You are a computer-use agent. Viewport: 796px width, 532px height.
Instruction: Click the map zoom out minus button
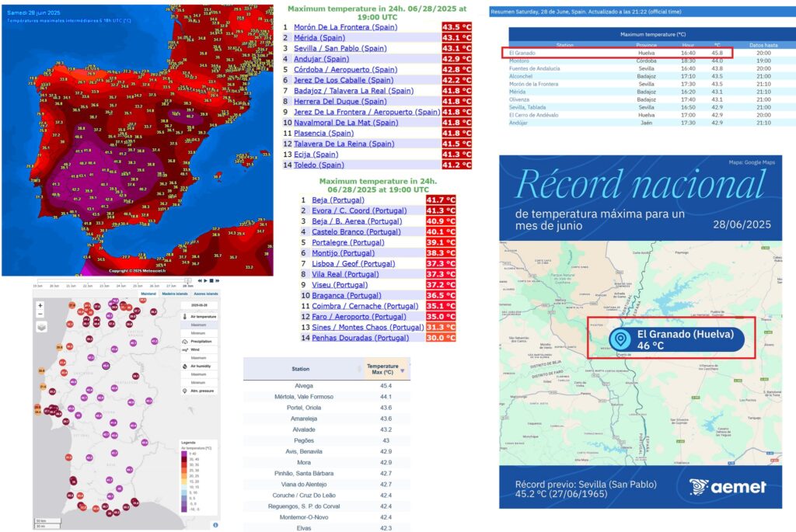point(40,315)
